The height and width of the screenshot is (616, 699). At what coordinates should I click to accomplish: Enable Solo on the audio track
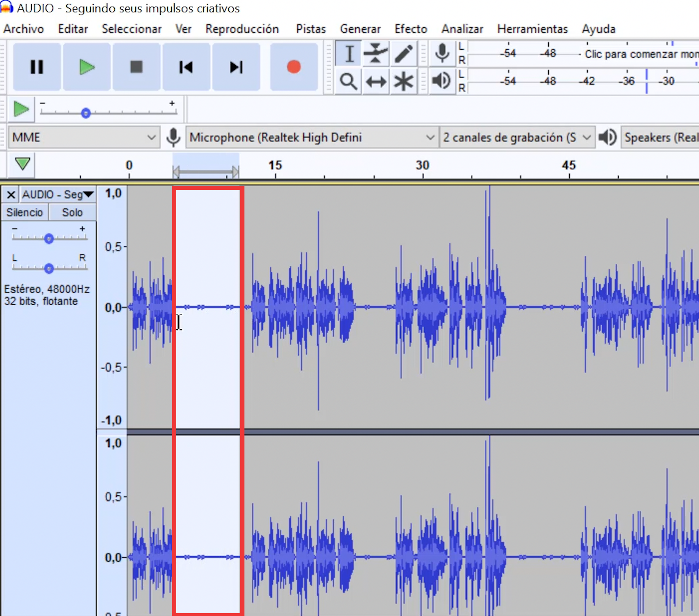[72, 212]
